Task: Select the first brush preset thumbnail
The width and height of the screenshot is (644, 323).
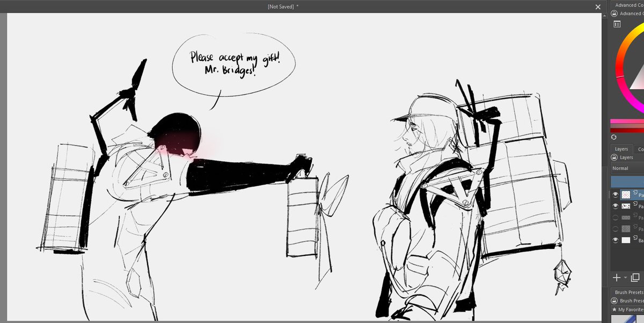Action: point(623,319)
